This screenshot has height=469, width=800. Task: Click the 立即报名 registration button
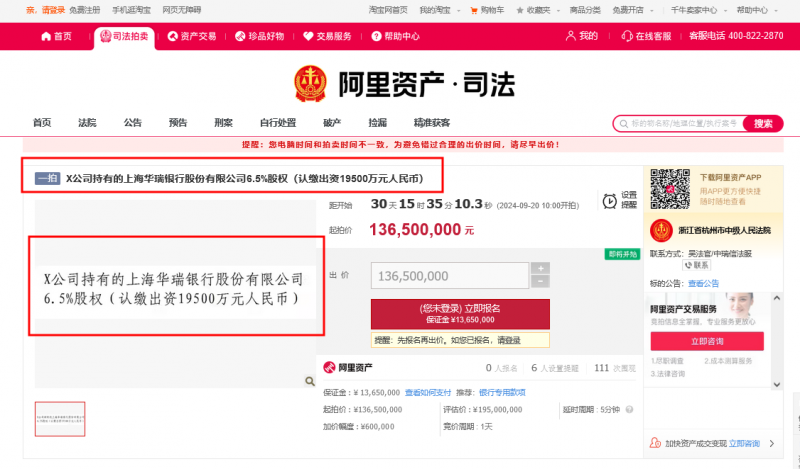click(460, 314)
